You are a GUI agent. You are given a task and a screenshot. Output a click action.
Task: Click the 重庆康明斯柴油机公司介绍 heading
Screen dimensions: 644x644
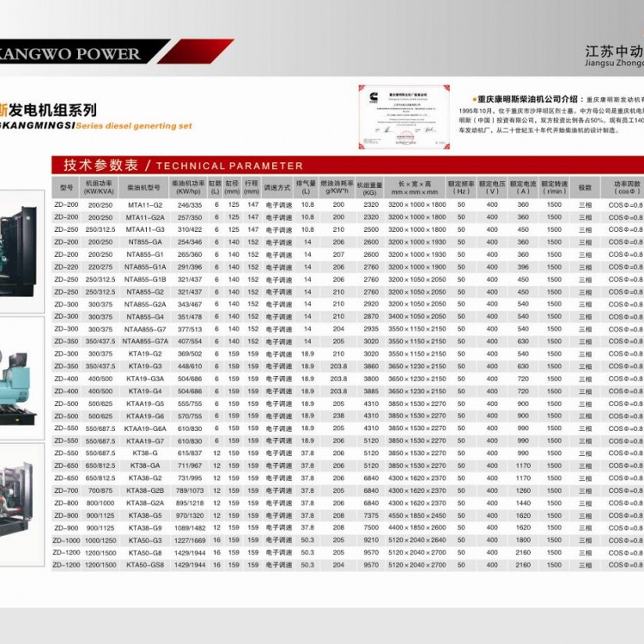pos(528,99)
